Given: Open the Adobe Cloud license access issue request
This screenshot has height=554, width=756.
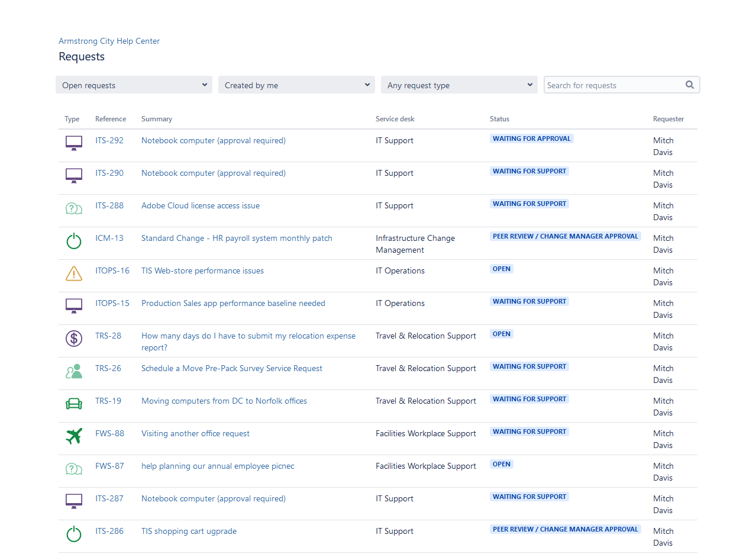Looking at the screenshot, I should coord(200,205).
